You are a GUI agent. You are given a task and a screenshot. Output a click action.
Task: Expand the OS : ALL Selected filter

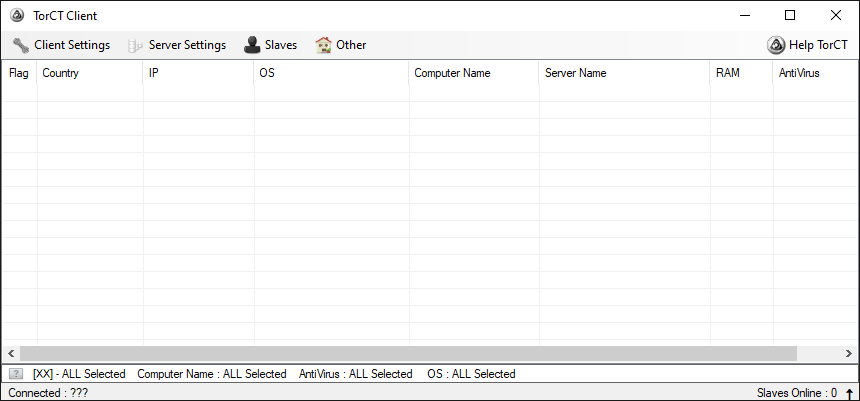point(471,374)
